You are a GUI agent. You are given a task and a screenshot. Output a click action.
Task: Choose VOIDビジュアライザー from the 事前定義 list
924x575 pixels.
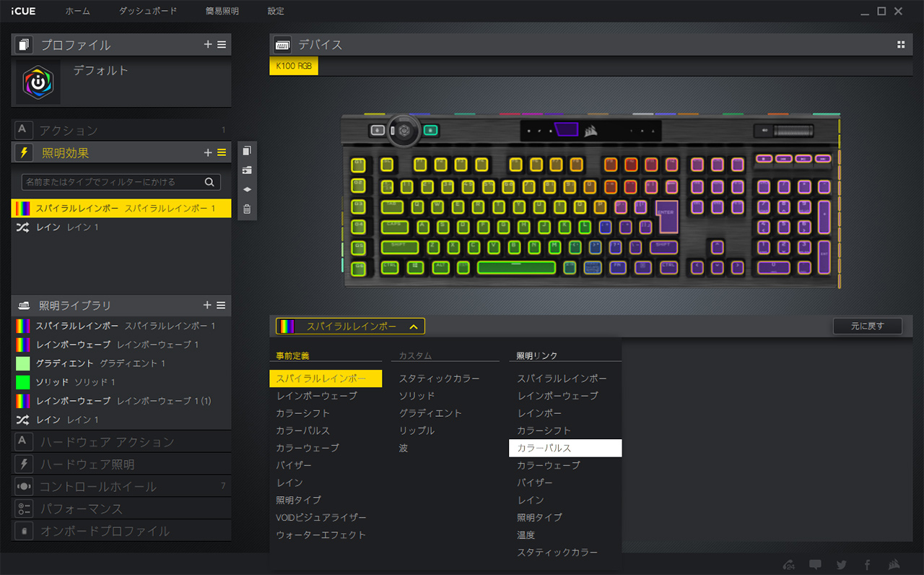coord(321,517)
